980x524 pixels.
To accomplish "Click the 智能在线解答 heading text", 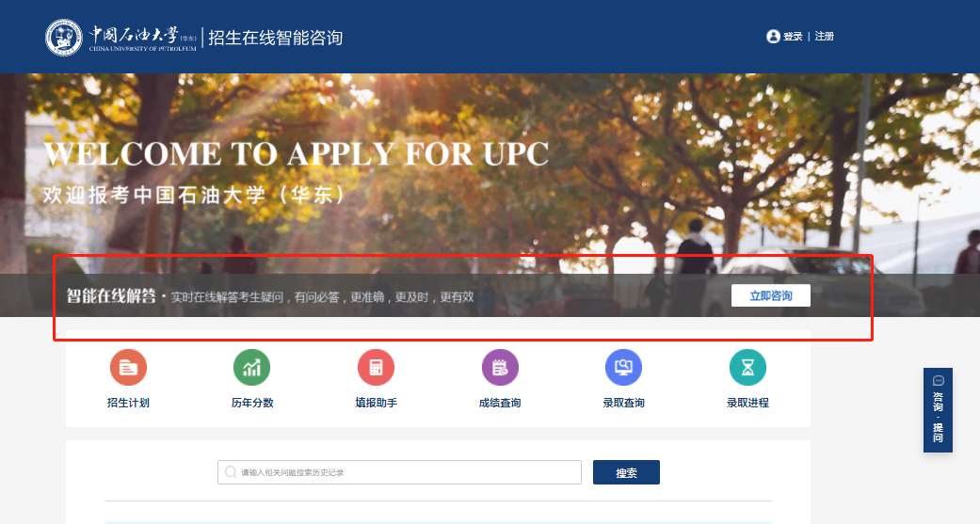I will [111, 296].
